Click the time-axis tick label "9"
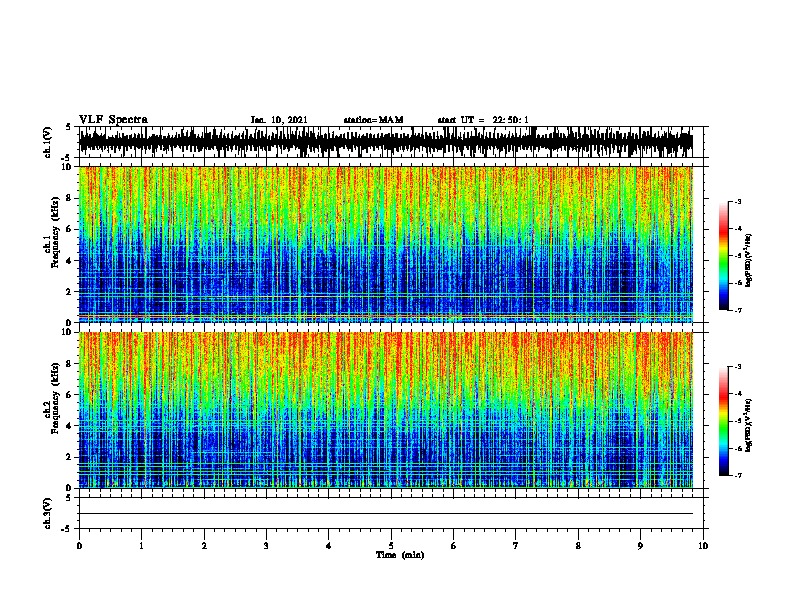Image resolution: width=792 pixels, height=612 pixels. 640,546
